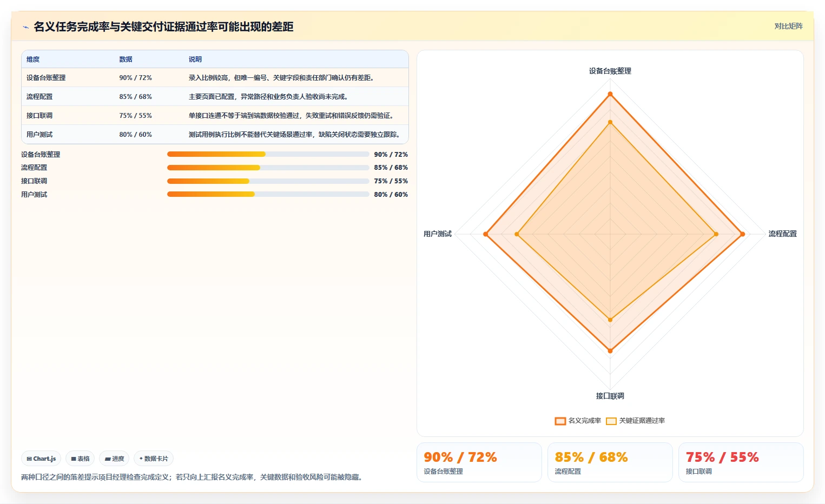Toggle the 关键证据通过率 legend swatch

tap(611, 421)
